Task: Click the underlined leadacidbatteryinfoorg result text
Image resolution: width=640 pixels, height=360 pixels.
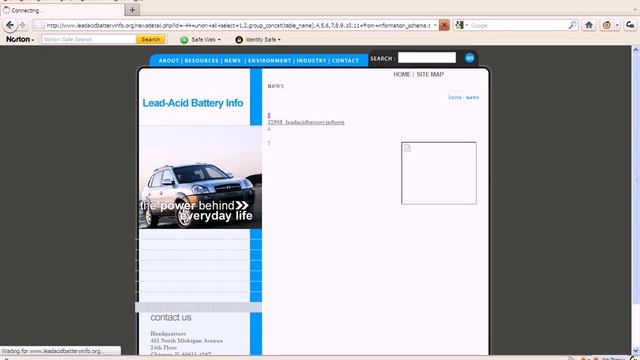Action: click(x=306, y=122)
